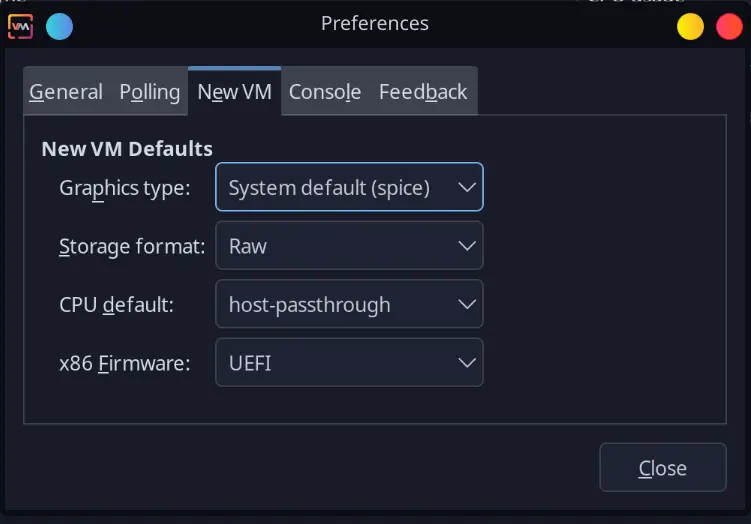Minimize window with the yellow button
This screenshot has width=751, height=524.
691,26
